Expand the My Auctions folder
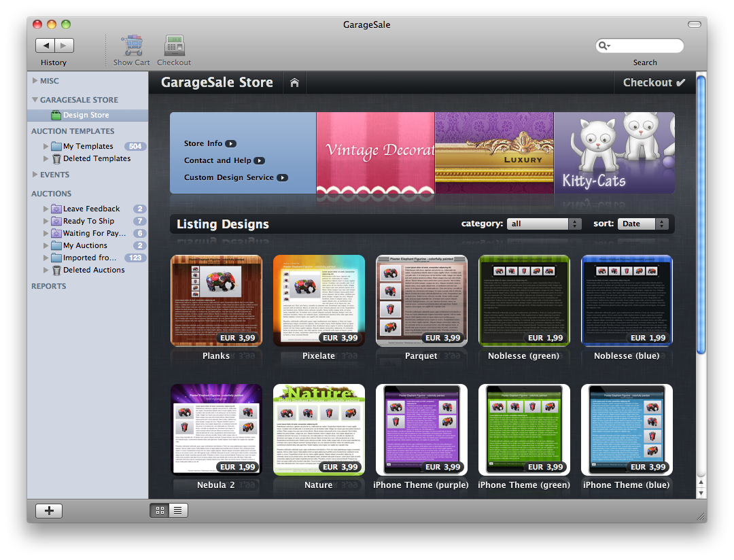Image resolution: width=734 pixels, height=560 pixels. click(46, 245)
